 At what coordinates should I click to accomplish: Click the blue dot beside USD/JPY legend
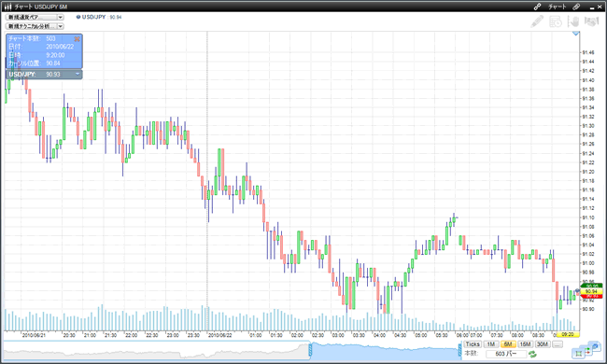(78, 17)
